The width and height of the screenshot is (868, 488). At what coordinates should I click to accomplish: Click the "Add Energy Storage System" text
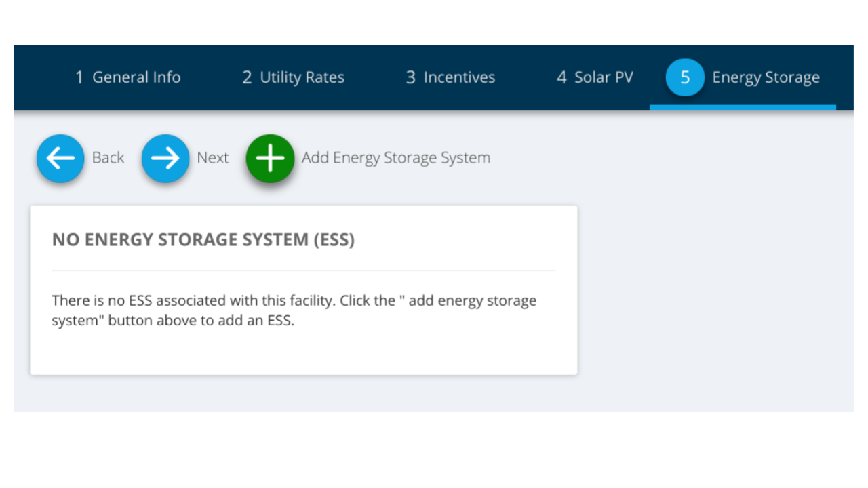[396, 158]
